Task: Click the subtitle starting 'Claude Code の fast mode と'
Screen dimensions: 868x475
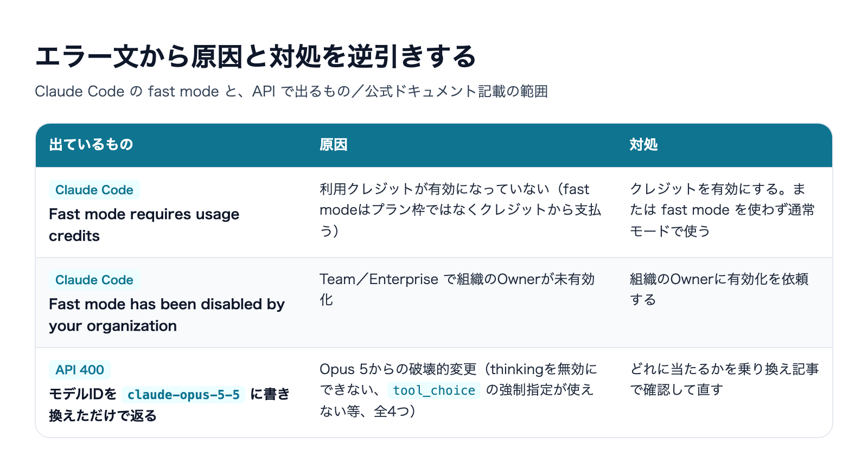Action: [x=291, y=91]
